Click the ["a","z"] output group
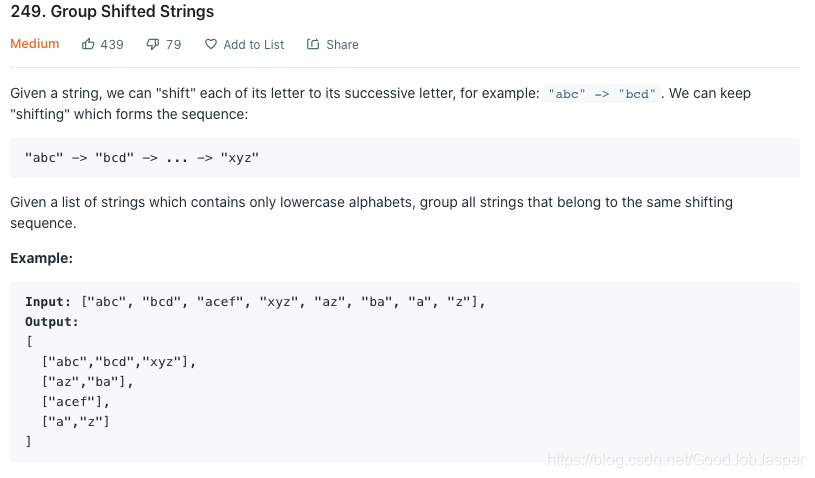The image size is (815, 478). pos(76,421)
